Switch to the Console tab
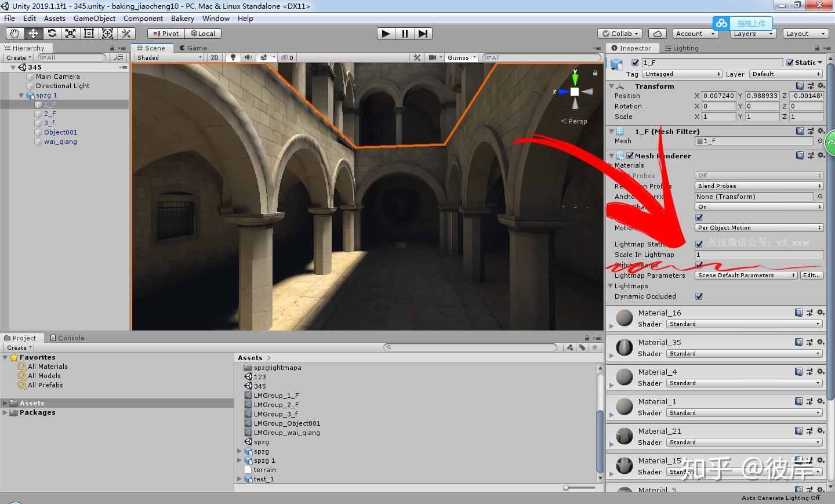The image size is (835, 504). click(67, 338)
